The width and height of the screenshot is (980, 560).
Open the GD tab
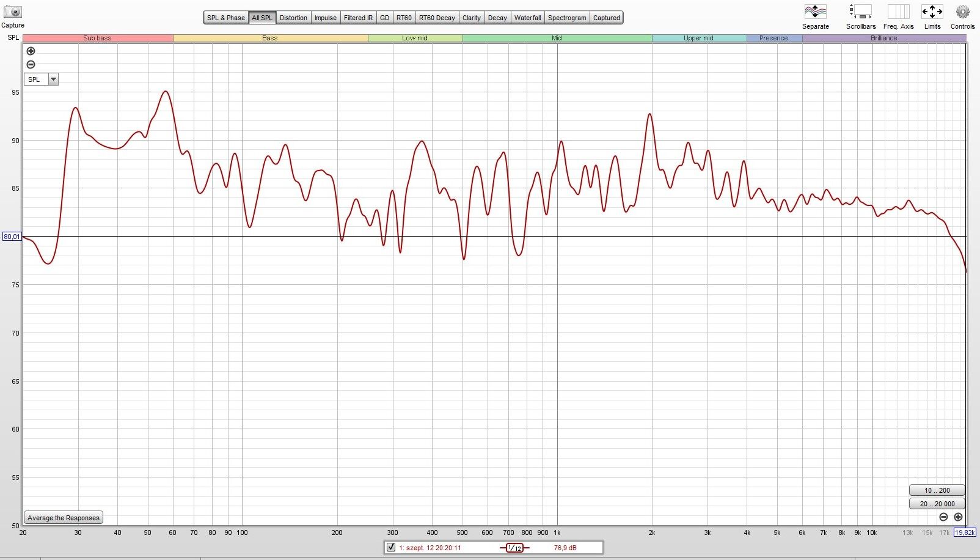click(384, 18)
